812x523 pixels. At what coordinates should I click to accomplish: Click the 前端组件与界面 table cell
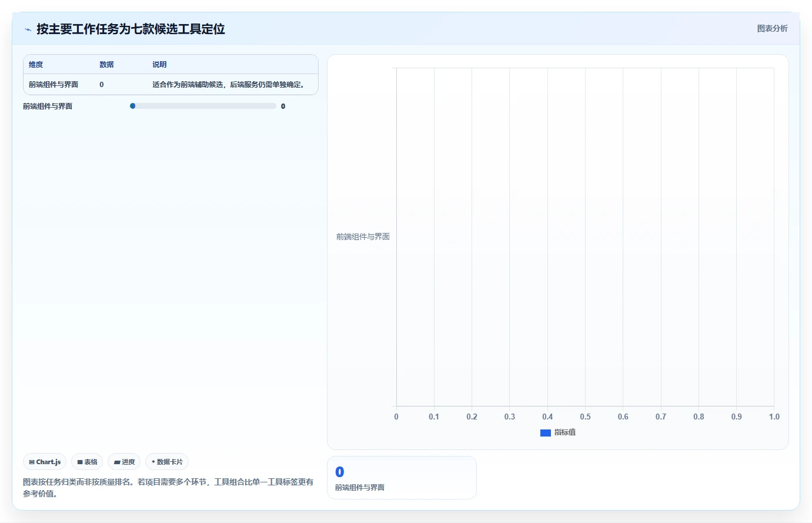click(x=54, y=85)
